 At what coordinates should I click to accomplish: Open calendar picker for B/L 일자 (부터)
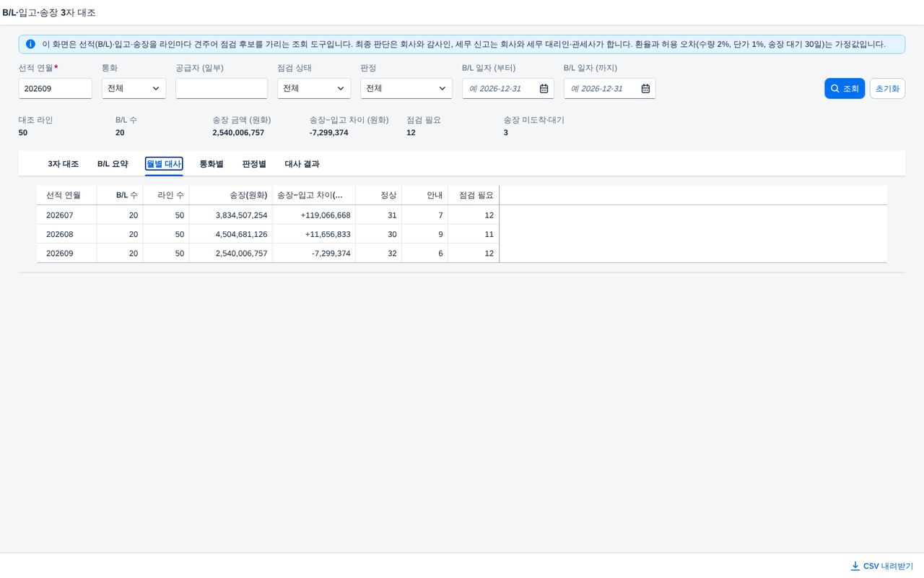[x=544, y=88]
